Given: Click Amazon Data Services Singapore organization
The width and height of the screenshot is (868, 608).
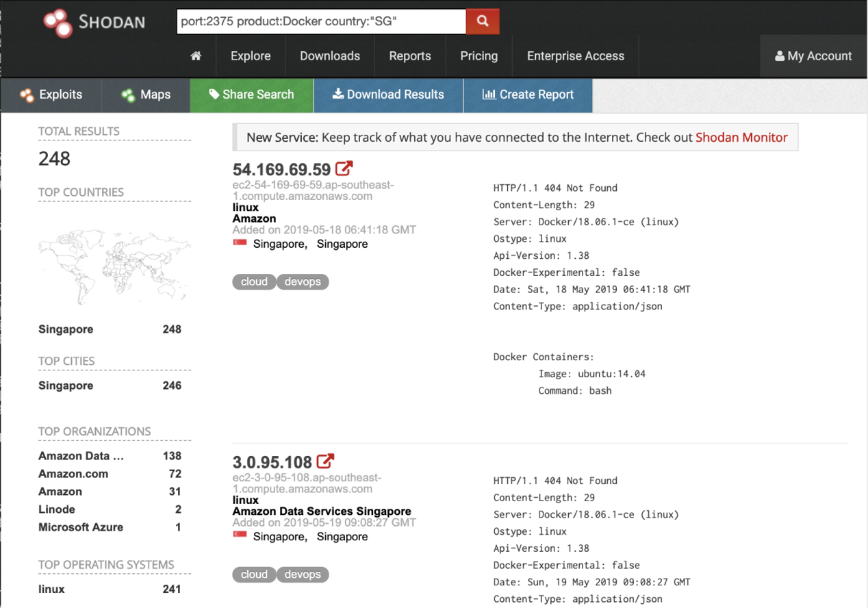Looking at the screenshot, I should [x=322, y=511].
